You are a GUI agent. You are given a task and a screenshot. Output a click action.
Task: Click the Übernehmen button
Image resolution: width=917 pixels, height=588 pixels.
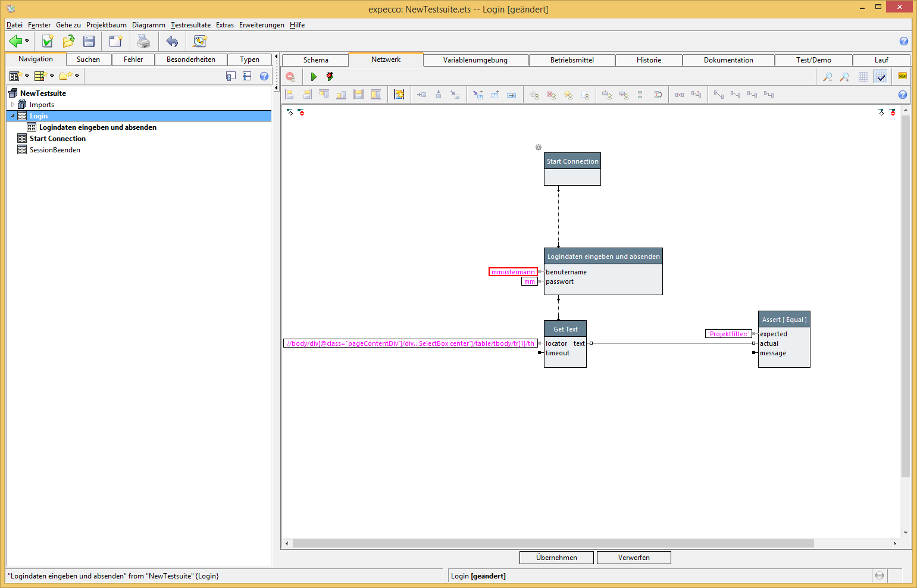click(556, 558)
